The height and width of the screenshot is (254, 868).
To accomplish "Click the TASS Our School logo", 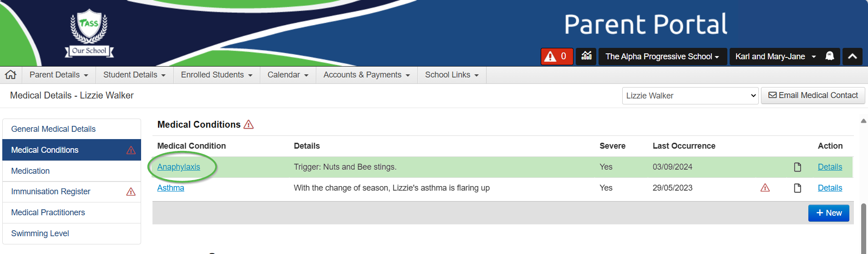I will tap(89, 33).
